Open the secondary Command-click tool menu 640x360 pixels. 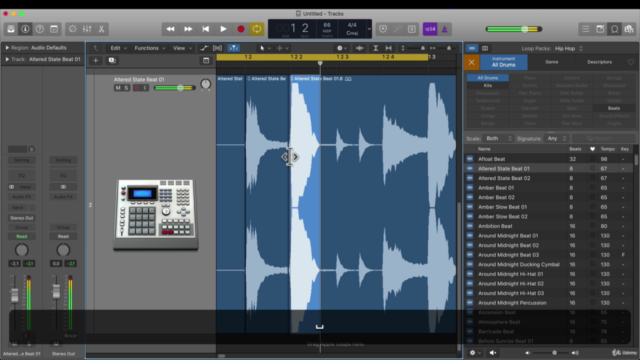(x=283, y=48)
